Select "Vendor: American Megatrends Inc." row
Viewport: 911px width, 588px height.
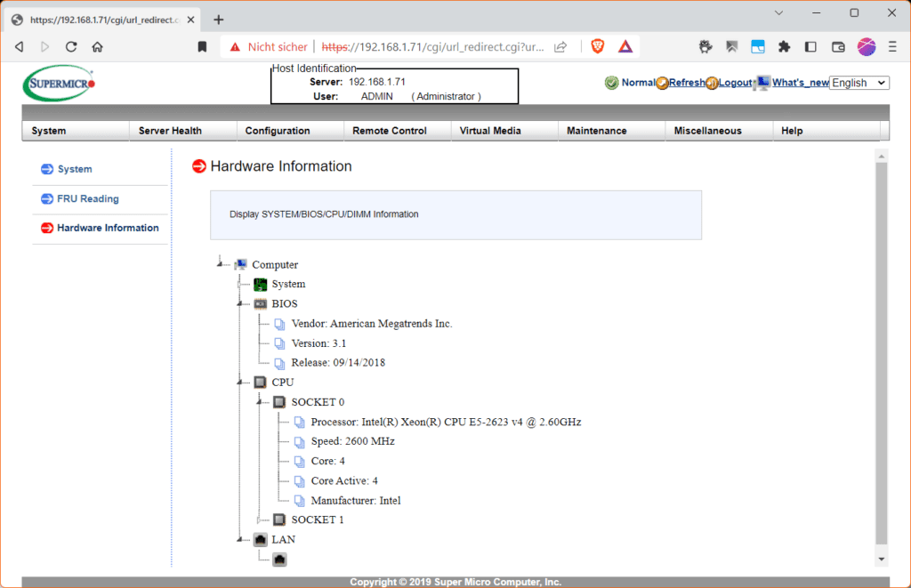click(371, 324)
